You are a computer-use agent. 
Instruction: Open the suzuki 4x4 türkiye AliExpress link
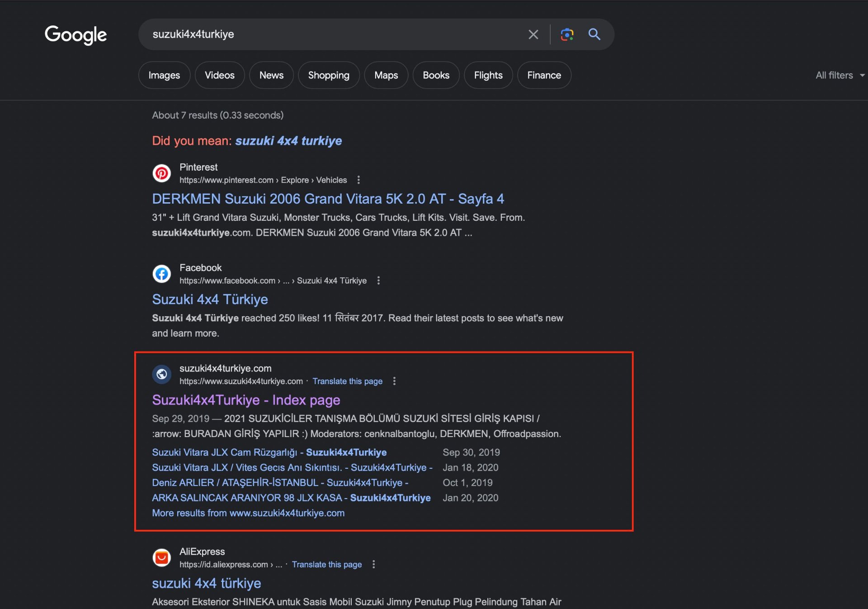tap(206, 583)
